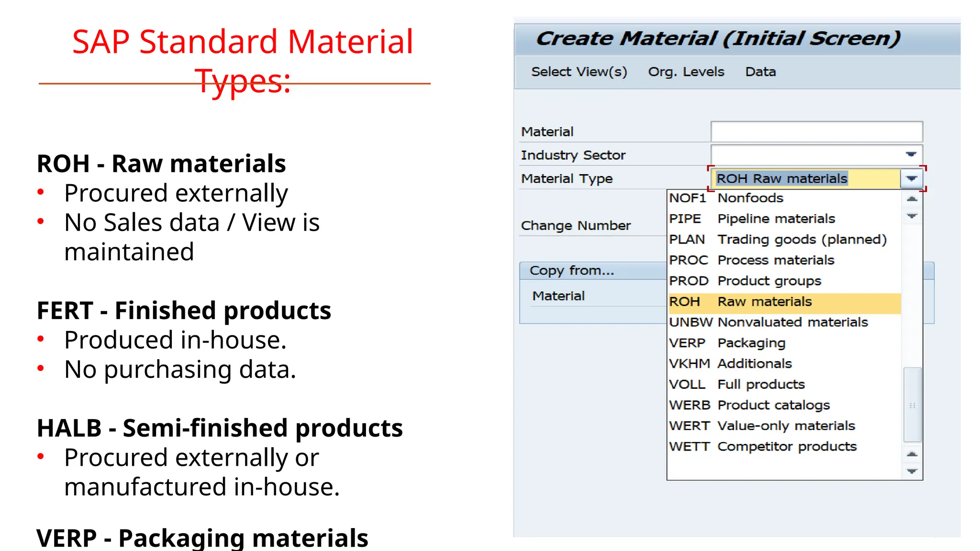Click the SAP Standard Material Types title
980x551 pixels.
point(243,61)
